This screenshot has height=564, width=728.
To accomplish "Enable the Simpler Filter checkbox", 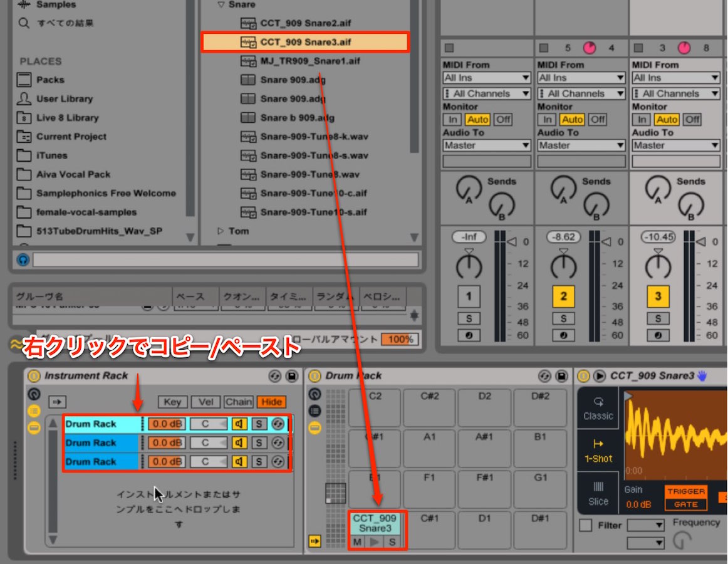I will (x=585, y=525).
